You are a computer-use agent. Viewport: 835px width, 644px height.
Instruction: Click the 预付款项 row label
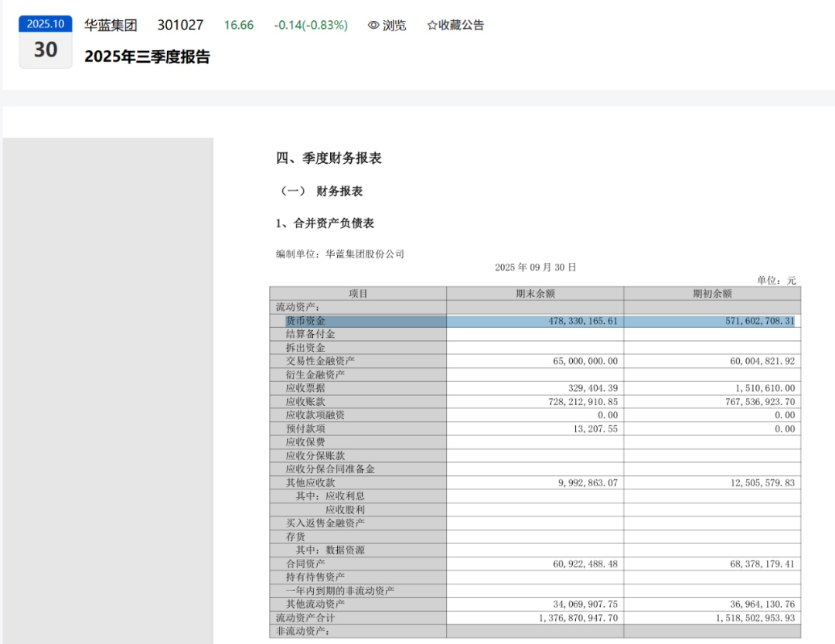pyautogui.click(x=305, y=429)
